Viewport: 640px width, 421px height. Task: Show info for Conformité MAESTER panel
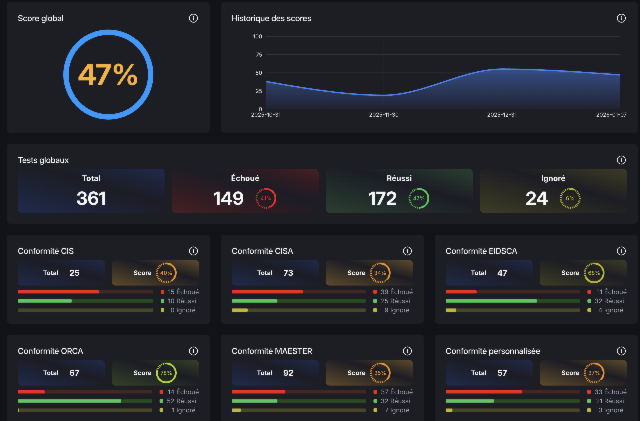pyautogui.click(x=407, y=351)
